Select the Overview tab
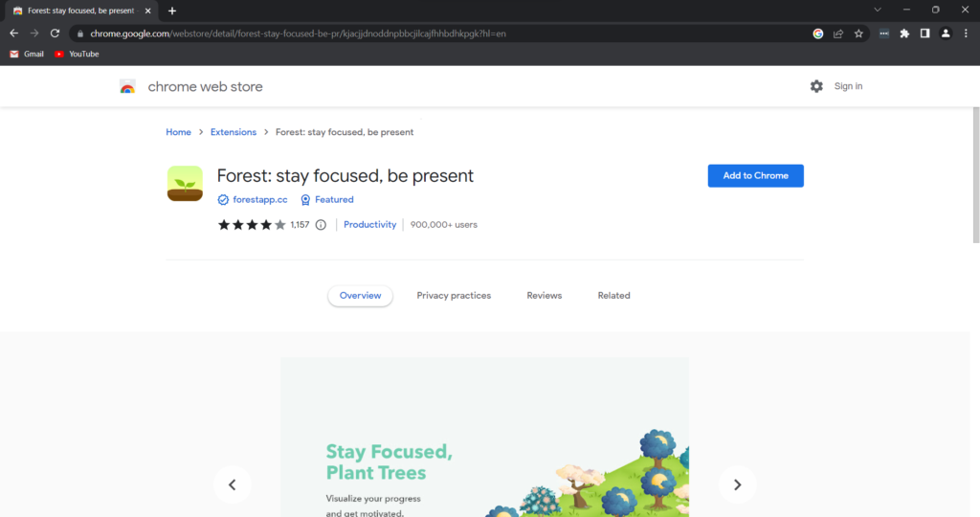The height and width of the screenshot is (517, 980). 360,296
